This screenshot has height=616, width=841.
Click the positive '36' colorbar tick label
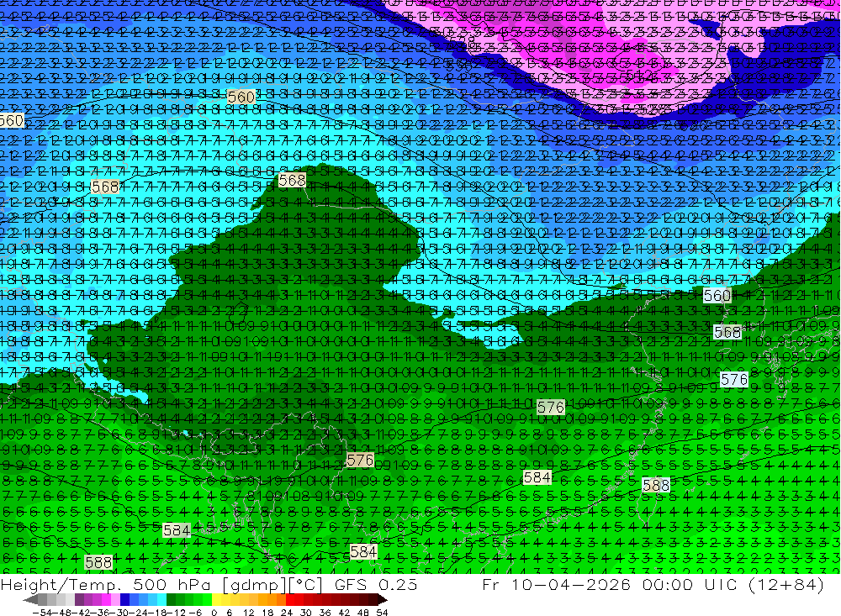325,613
